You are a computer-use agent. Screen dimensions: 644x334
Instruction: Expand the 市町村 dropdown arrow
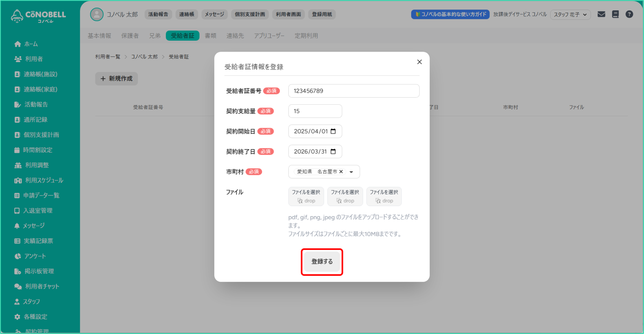pyautogui.click(x=351, y=172)
